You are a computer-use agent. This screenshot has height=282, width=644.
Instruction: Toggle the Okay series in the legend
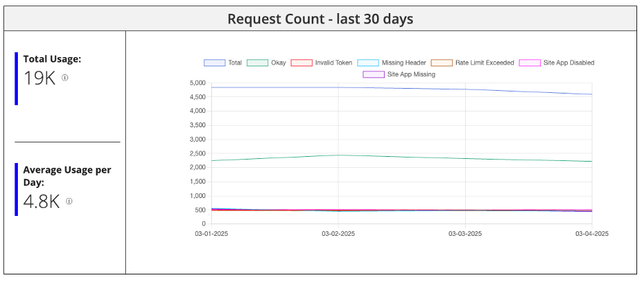coord(266,63)
